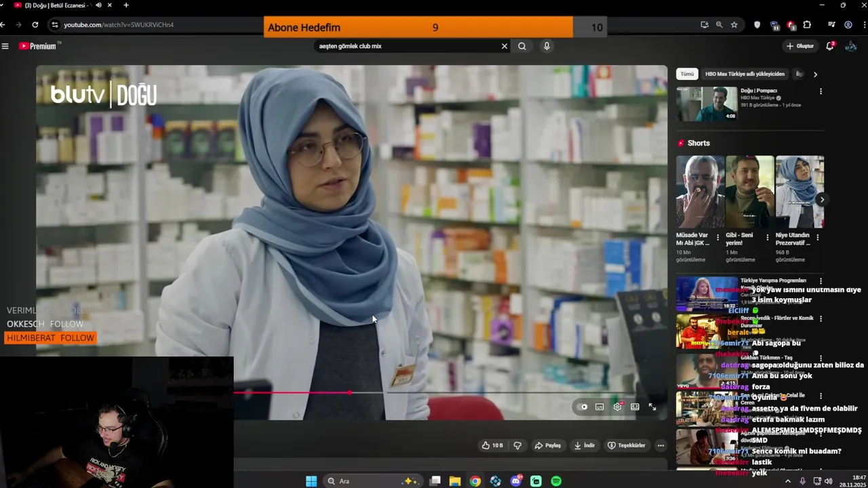Dislike the video
This screenshot has width=868, height=488.
pyautogui.click(x=517, y=445)
